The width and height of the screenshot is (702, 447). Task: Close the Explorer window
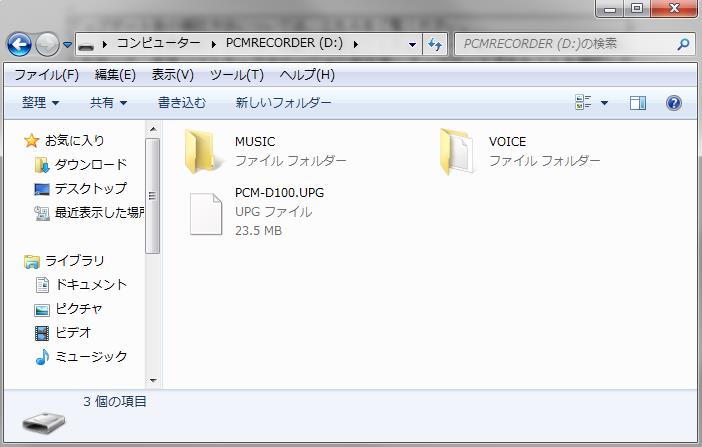click(x=674, y=8)
